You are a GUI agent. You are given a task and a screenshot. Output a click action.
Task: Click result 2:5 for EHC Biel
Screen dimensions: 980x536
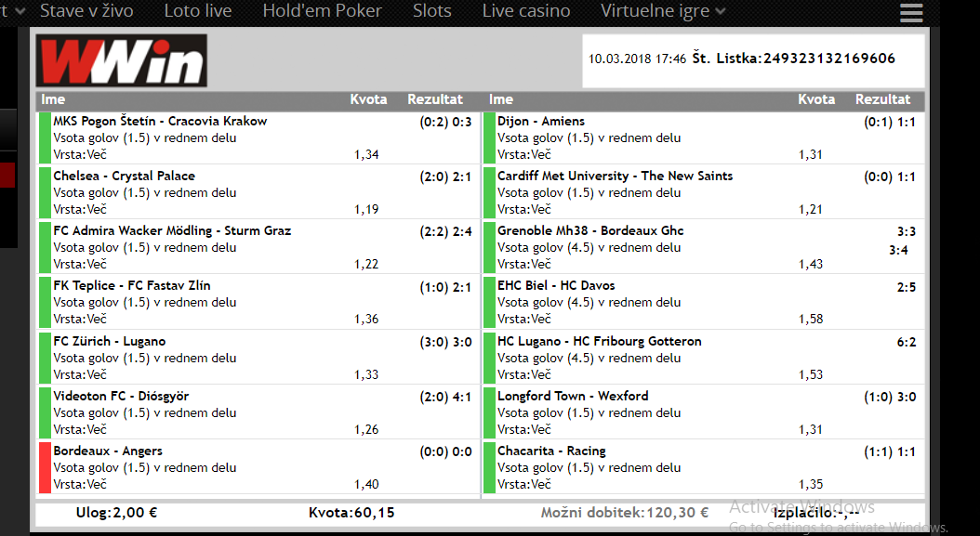pos(907,287)
